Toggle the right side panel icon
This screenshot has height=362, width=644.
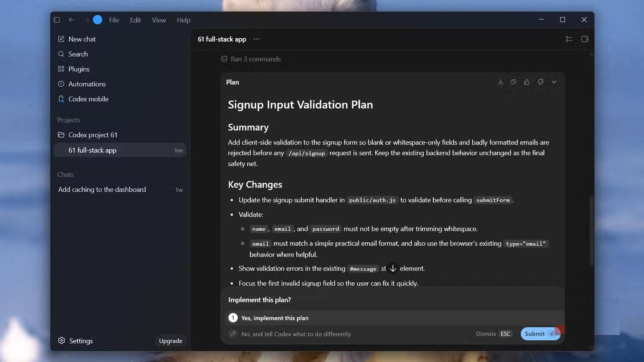pos(585,39)
